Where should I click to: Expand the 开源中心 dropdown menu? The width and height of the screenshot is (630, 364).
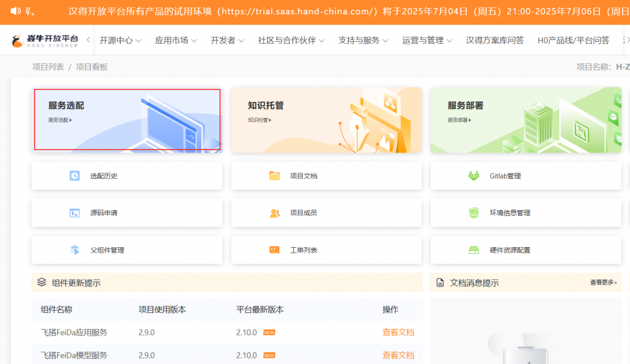pyautogui.click(x=120, y=41)
